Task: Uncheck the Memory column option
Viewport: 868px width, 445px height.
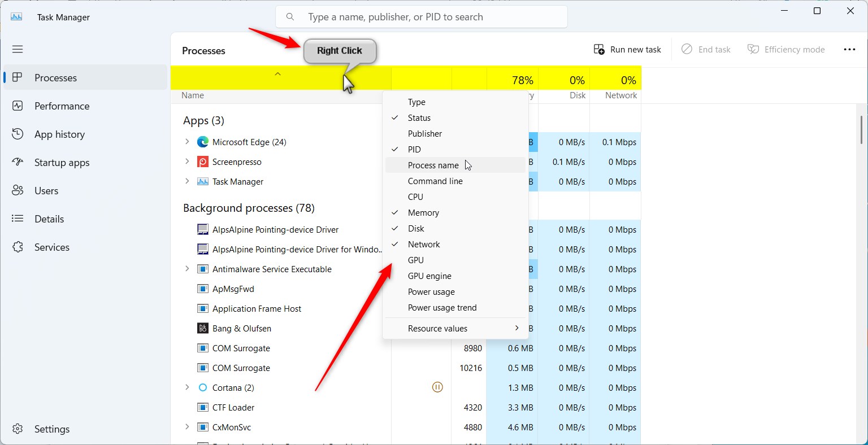Action: (455, 212)
